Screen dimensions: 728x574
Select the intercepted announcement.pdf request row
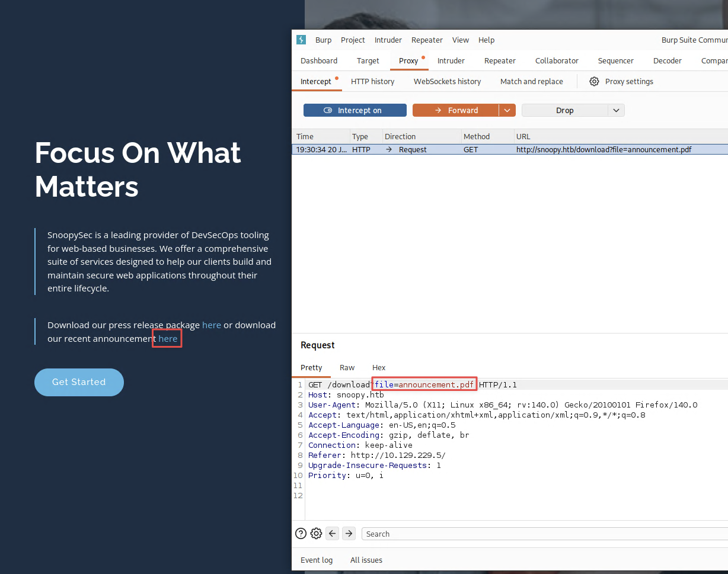coord(510,149)
